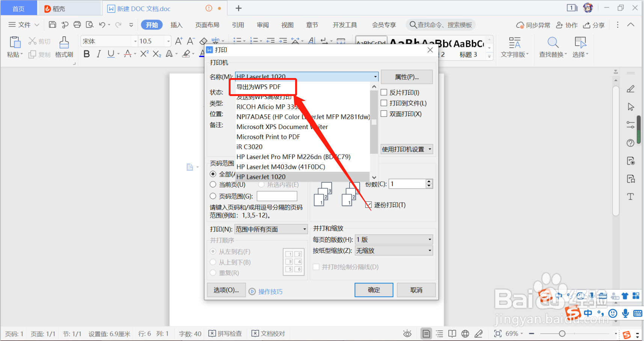This screenshot has width=644, height=341.
Task: Apply Subscript formatting
Action: [x=157, y=54]
